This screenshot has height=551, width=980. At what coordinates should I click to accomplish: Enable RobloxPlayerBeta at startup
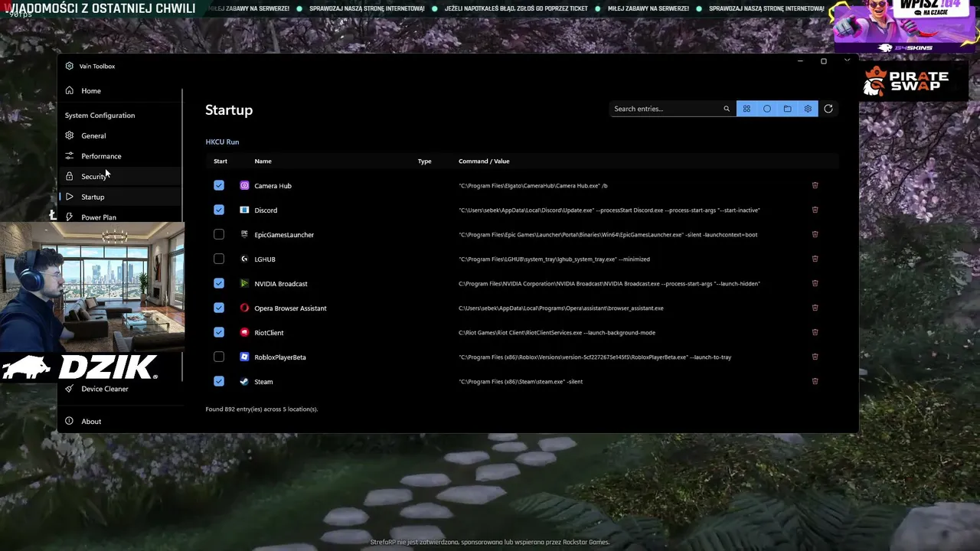coord(219,357)
